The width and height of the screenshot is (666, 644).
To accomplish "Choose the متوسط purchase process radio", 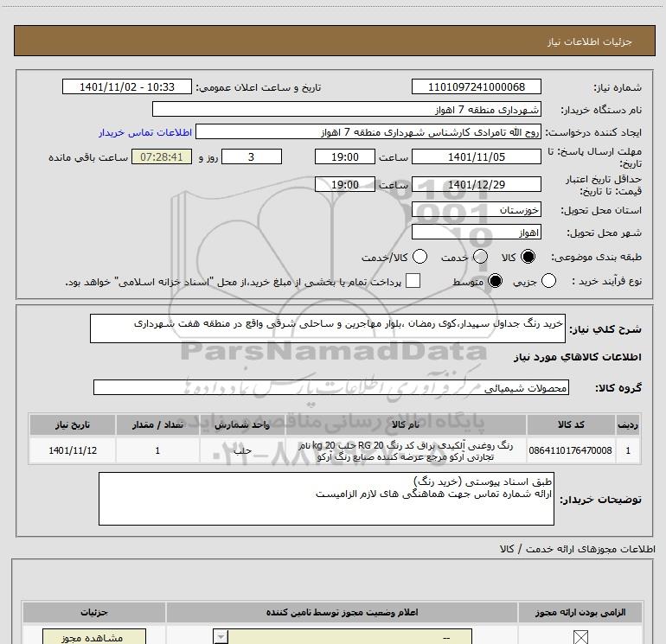I will click(495, 281).
